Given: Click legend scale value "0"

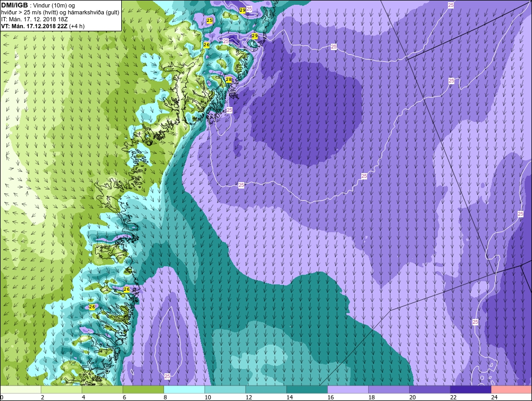Looking at the screenshot, I should [2, 397].
